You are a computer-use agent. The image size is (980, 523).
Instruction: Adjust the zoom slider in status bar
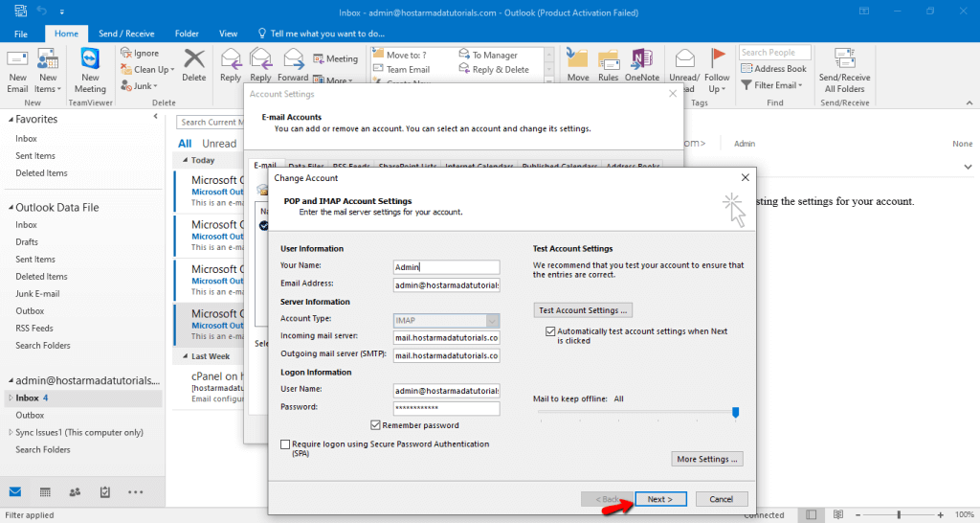coord(899,515)
